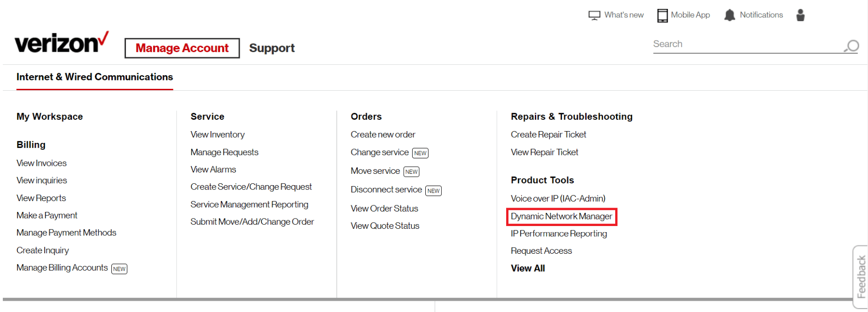This screenshot has height=312, width=868.
Task: Open View Inventory under Service
Action: click(217, 135)
